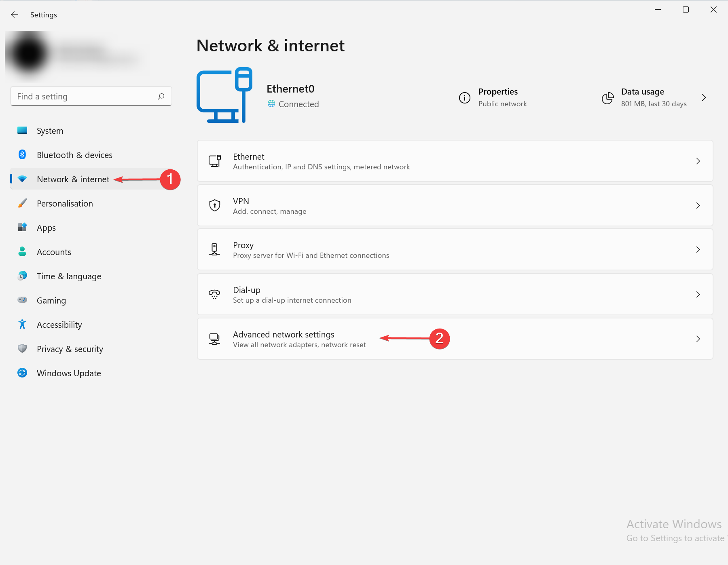The image size is (728, 565).
Task: Click the Bluetooth icon in sidebar
Action: (x=22, y=154)
